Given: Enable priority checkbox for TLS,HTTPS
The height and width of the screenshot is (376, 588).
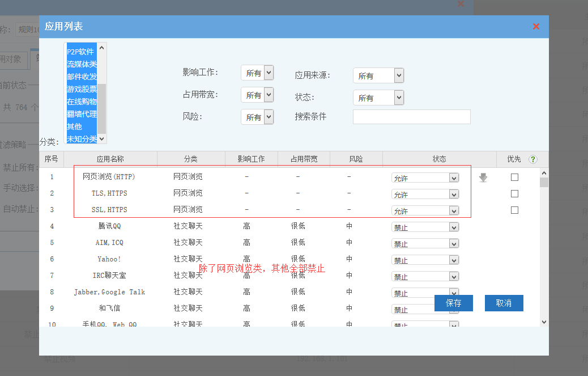Looking at the screenshot, I should (514, 193).
